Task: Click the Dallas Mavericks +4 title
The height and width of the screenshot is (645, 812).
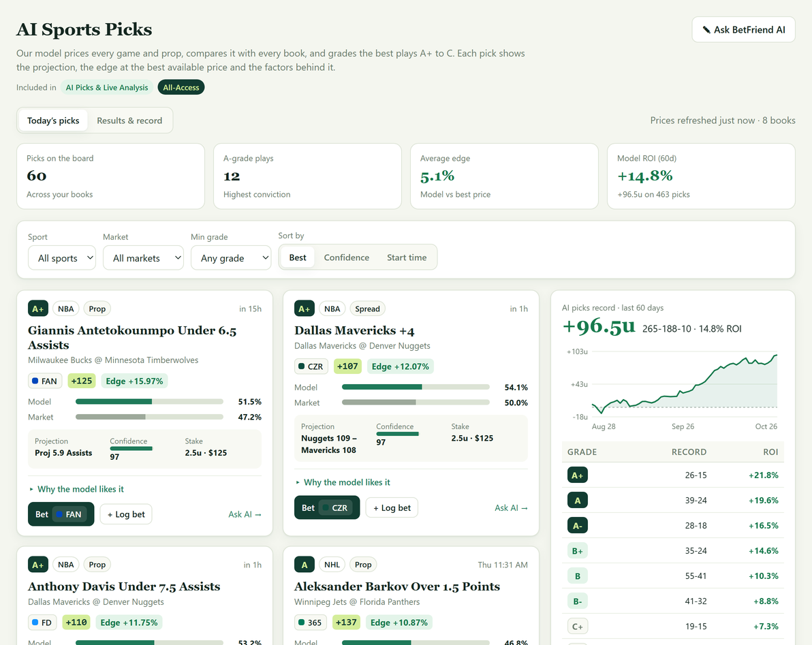Action: tap(354, 330)
